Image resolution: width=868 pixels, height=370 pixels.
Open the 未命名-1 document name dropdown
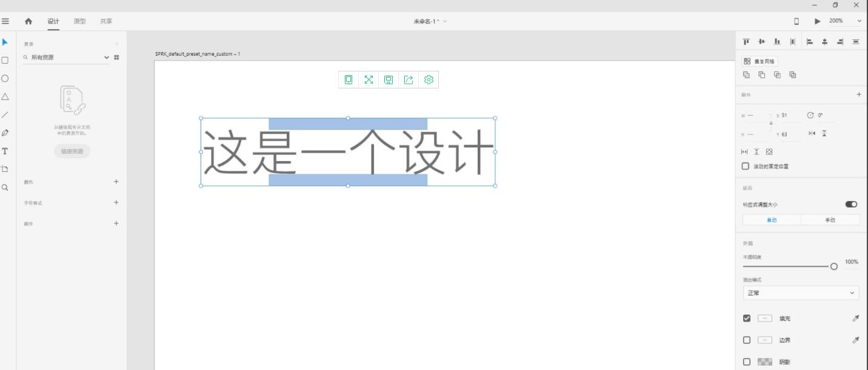[446, 21]
